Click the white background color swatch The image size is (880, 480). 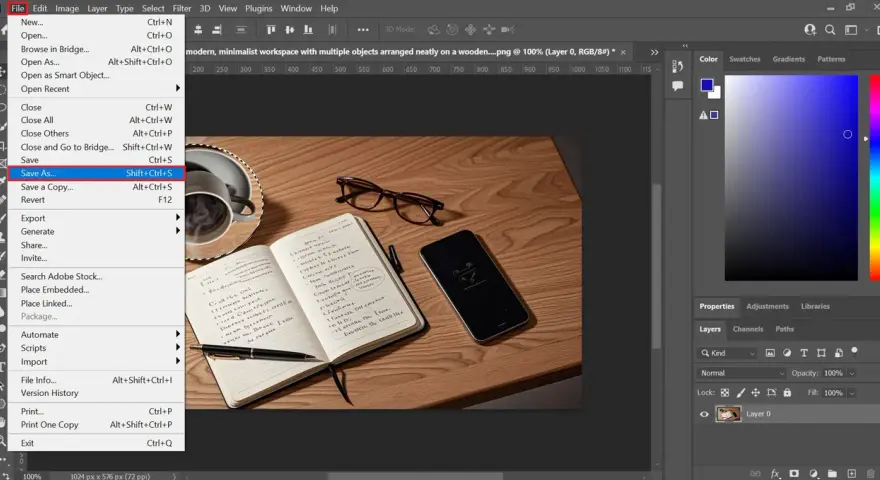click(716, 94)
